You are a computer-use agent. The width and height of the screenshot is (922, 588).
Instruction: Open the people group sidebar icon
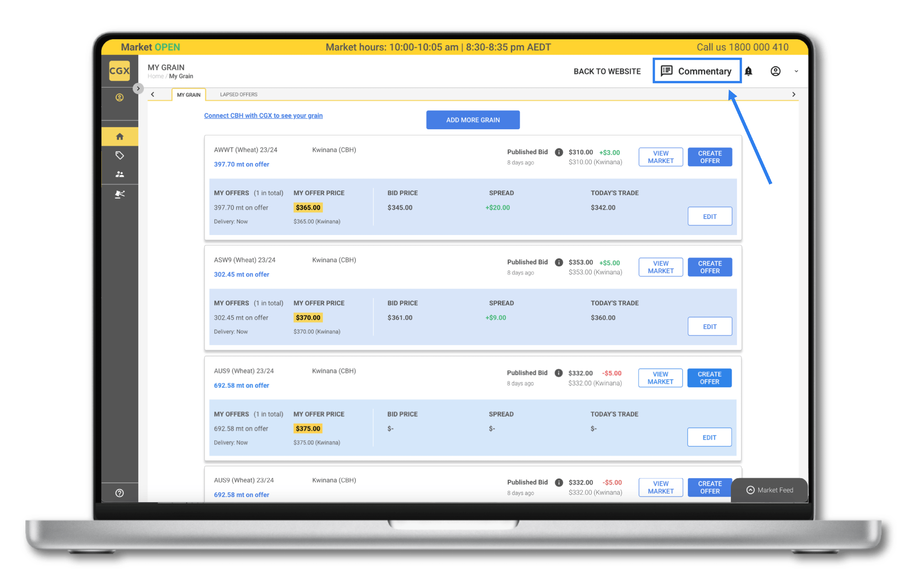pos(119,174)
